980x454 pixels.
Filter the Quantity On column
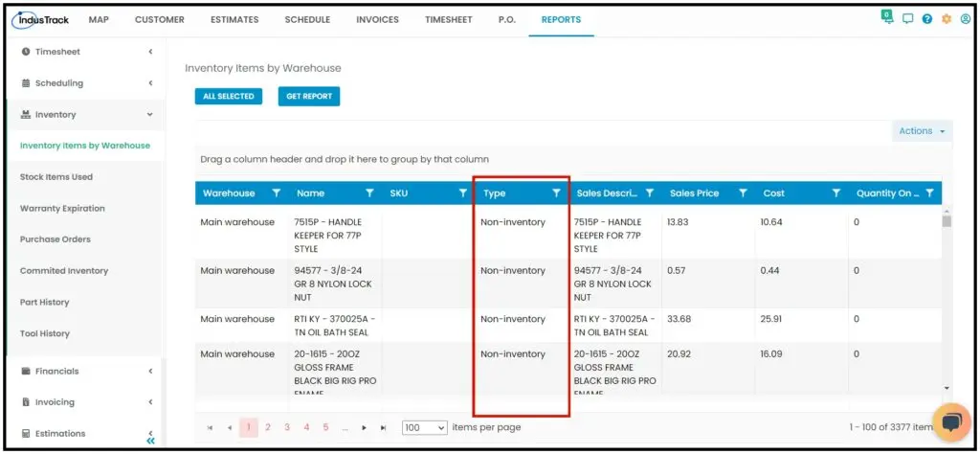pyautogui.click(x=930, y=193)
